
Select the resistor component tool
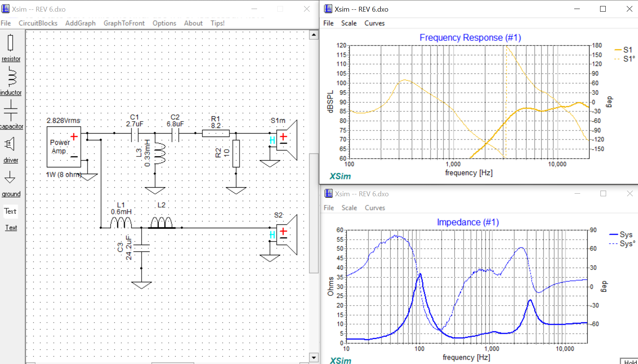(x=11, y=48)
